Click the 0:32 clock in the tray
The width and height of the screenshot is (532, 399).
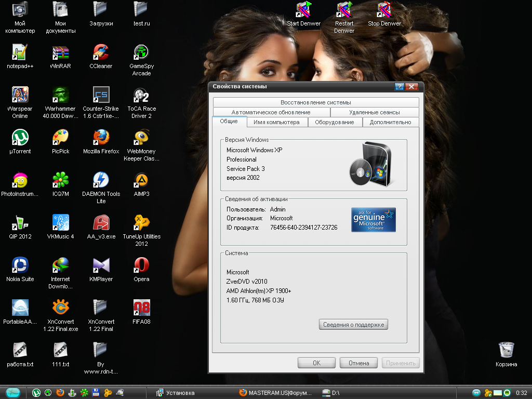point(522,393)
